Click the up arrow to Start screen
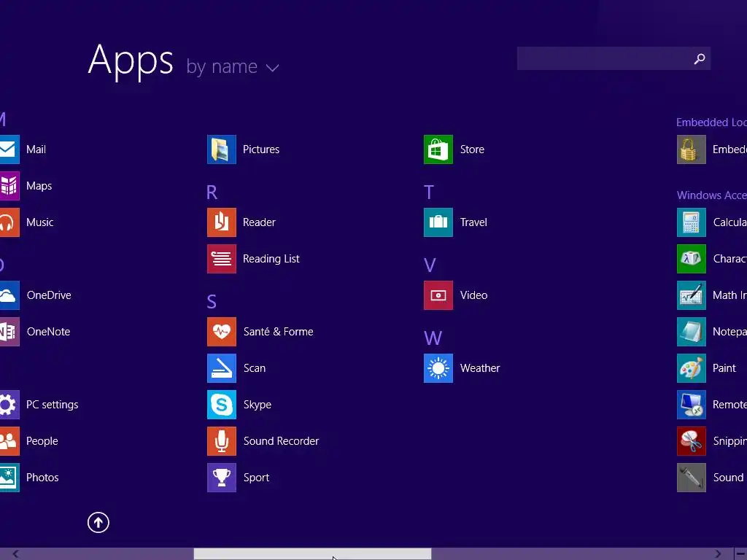The image size is (747, 560). pyautogui.click(x=98, y=522)
